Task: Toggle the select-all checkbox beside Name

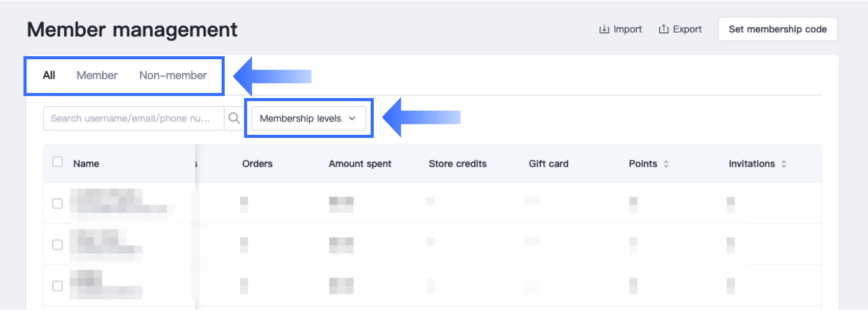Action: (x=58, y=162)
